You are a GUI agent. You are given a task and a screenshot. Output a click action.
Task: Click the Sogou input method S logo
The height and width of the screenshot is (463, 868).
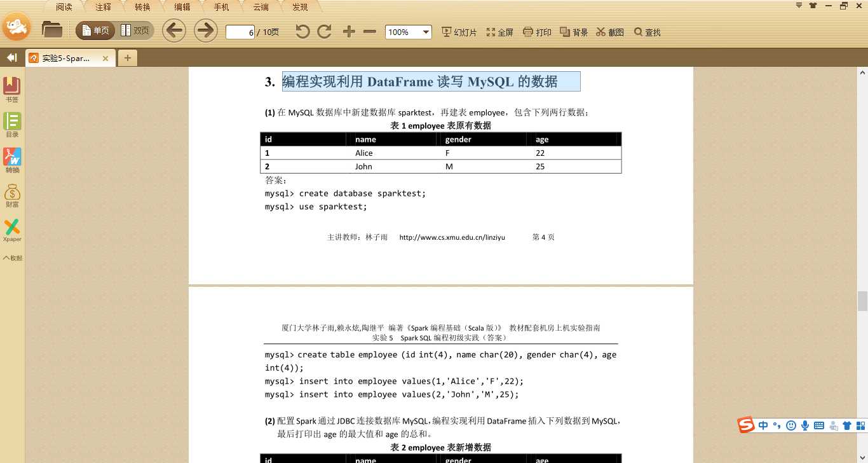pyautogui.click(x=746, y=425)
